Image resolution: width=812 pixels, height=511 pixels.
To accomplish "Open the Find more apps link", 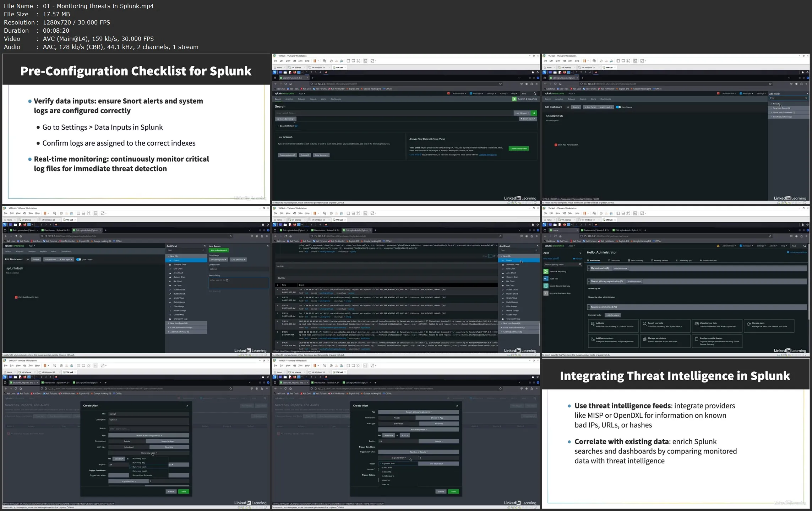I will coord(551,259).
